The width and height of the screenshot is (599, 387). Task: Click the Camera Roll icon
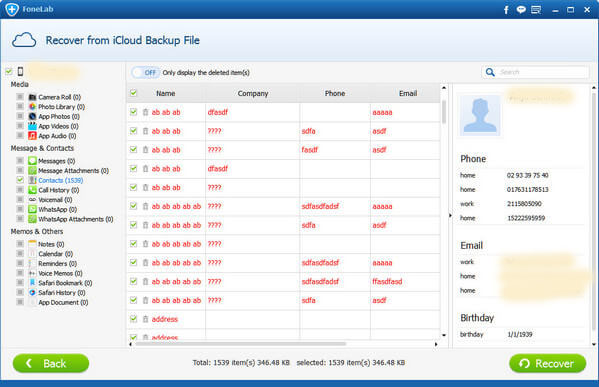coord(32,97)
